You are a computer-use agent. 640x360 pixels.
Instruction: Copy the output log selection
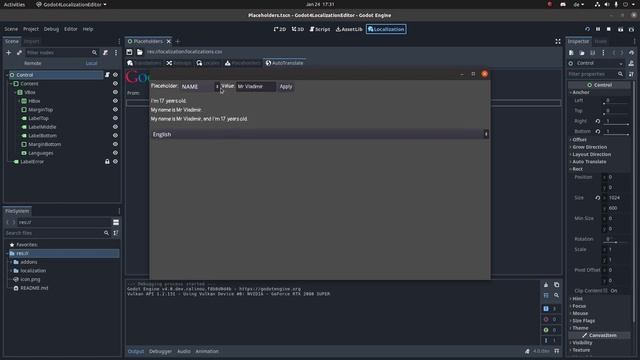[x=557, y=285]
